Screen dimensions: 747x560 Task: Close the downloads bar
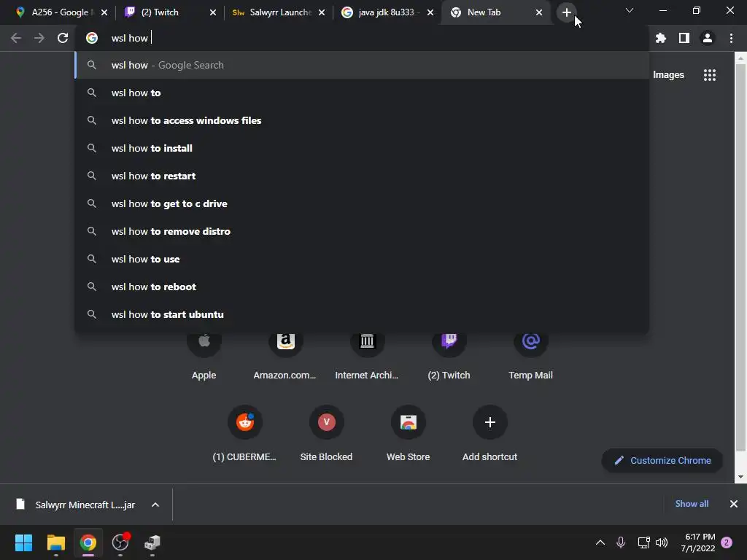pos(734,504)
